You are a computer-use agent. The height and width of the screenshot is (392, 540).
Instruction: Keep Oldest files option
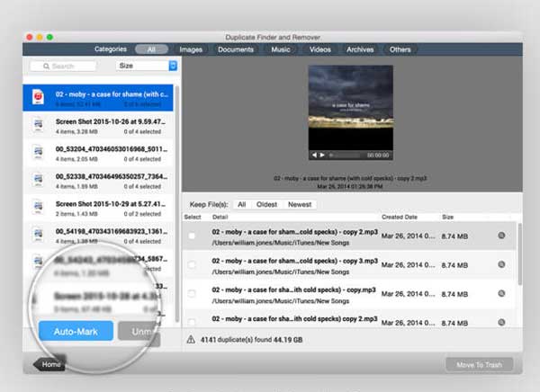(x=266, y=204)
